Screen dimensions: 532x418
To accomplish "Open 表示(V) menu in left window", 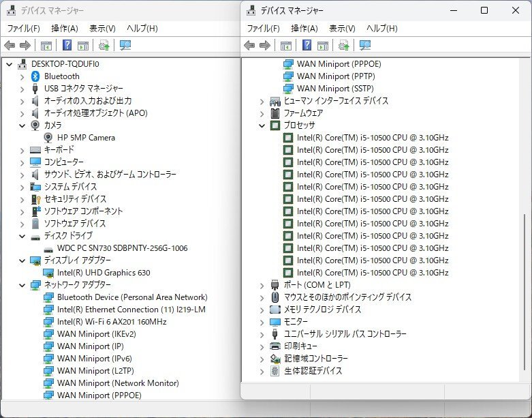I will pos(102,29).
